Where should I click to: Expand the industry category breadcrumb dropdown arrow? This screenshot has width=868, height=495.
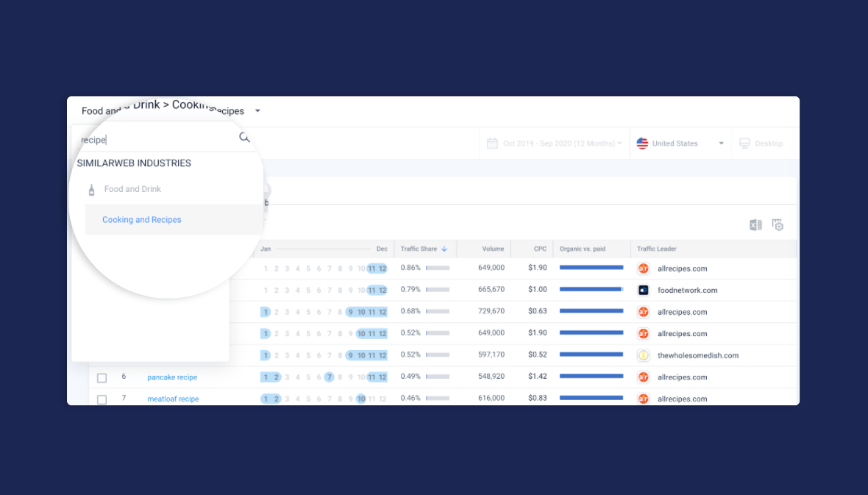(257, 111)
